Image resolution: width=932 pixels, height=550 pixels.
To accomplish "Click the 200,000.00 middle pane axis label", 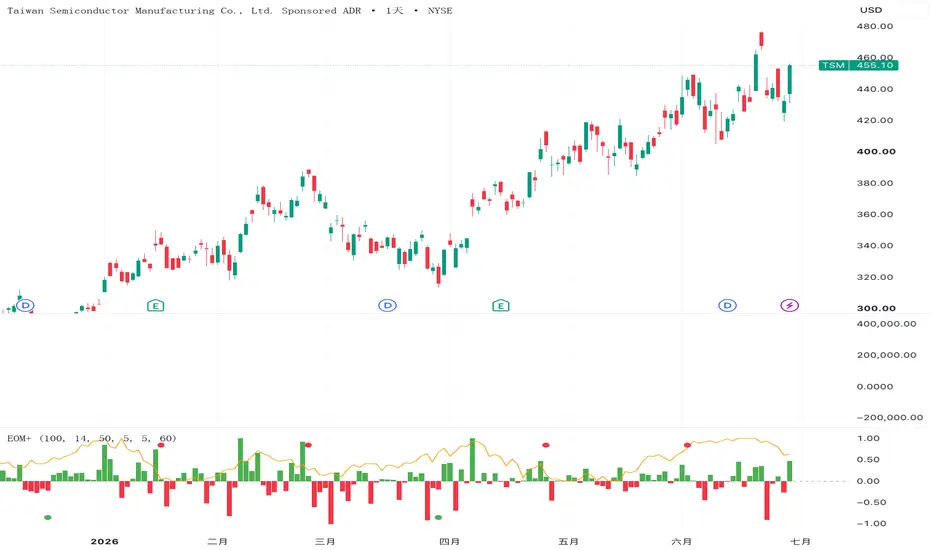I will (x=886, y=355).
